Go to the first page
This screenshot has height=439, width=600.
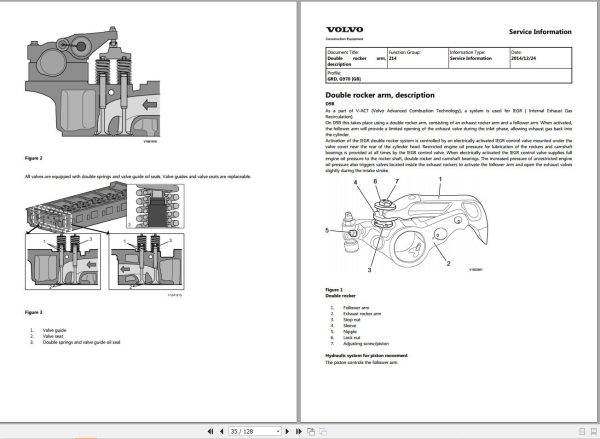(210, 431)
